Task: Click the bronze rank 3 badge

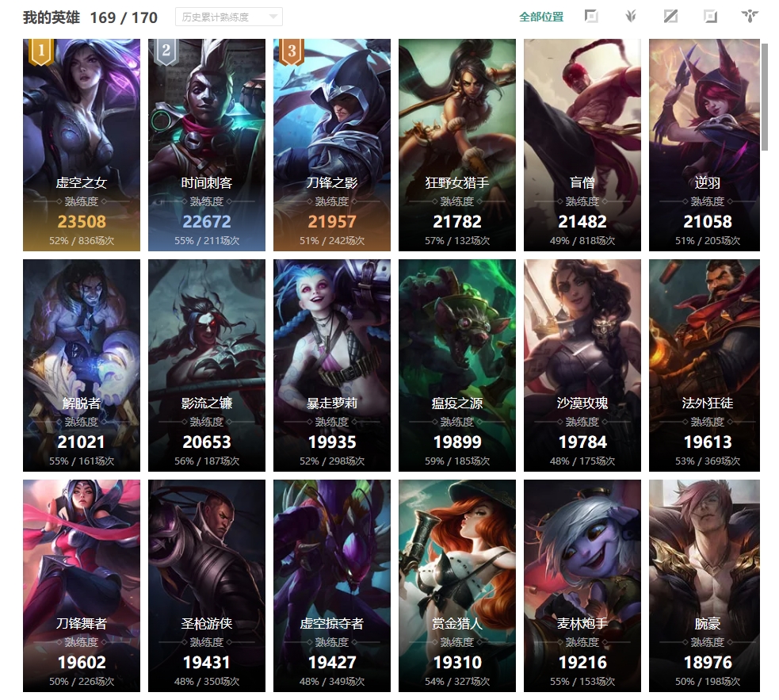Action: pos(292,52)
